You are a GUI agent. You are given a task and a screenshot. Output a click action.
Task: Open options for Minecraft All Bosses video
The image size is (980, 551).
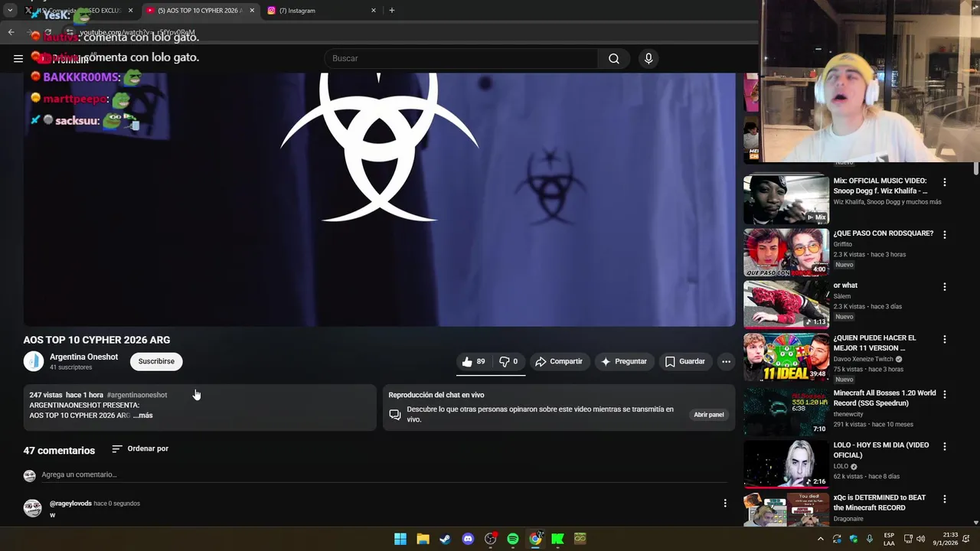click(945, 394)
